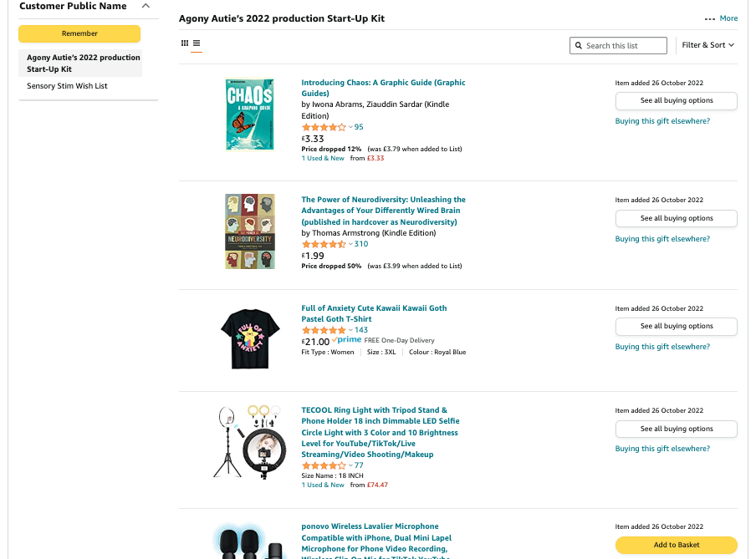
Task: Collapse the Customer Public Name section
Action: coord(146,6)
